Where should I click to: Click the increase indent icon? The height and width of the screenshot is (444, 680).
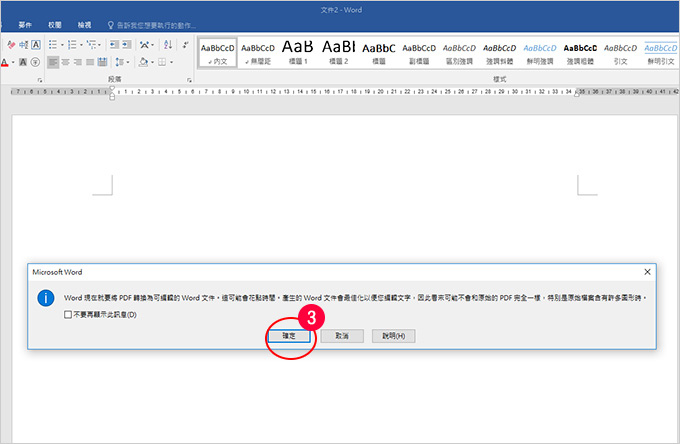pos(127,45)
